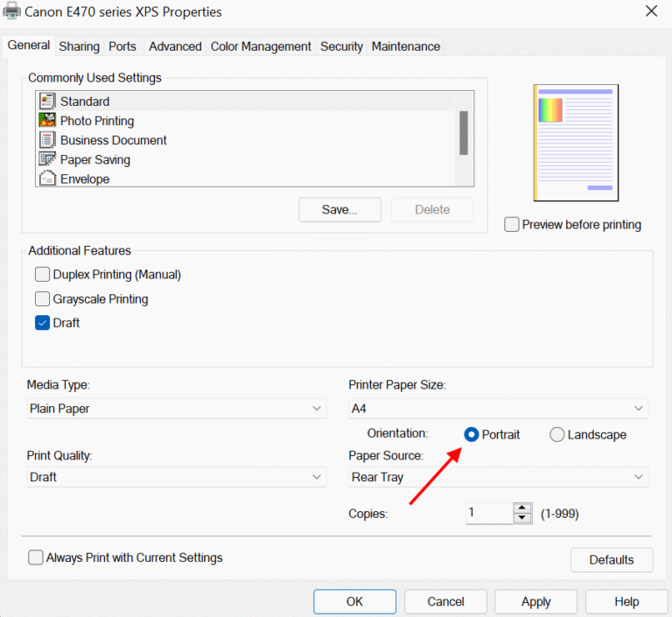Open the Paper Source dropdown
The height and width of the screenshot is (617, 672).
click(498, 477)
